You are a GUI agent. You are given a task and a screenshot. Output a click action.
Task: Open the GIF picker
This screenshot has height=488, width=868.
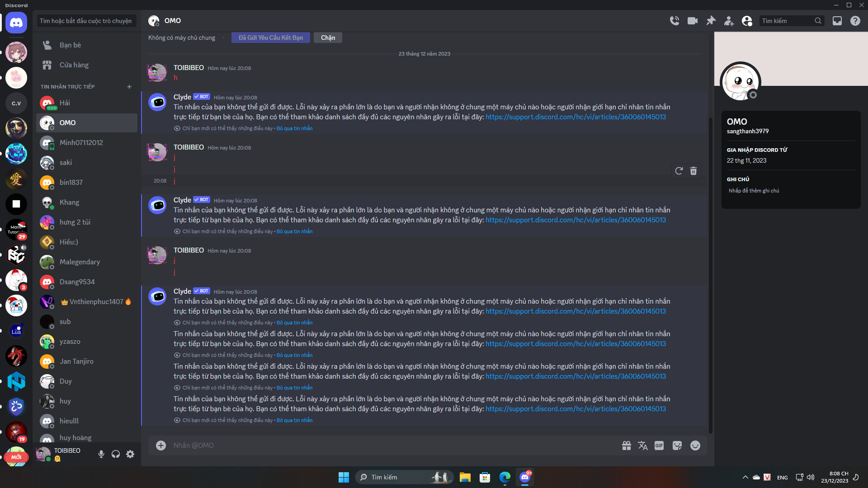pos(659,446)
